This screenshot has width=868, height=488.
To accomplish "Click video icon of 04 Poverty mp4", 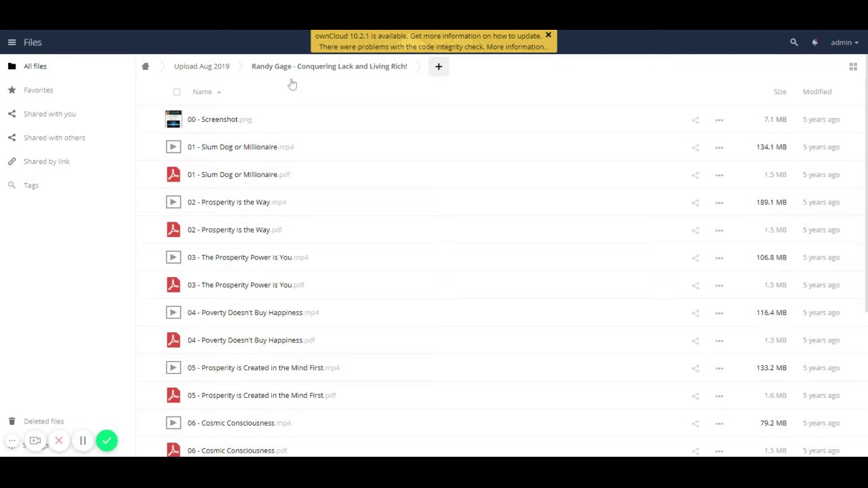I will [x=174, y=312].
